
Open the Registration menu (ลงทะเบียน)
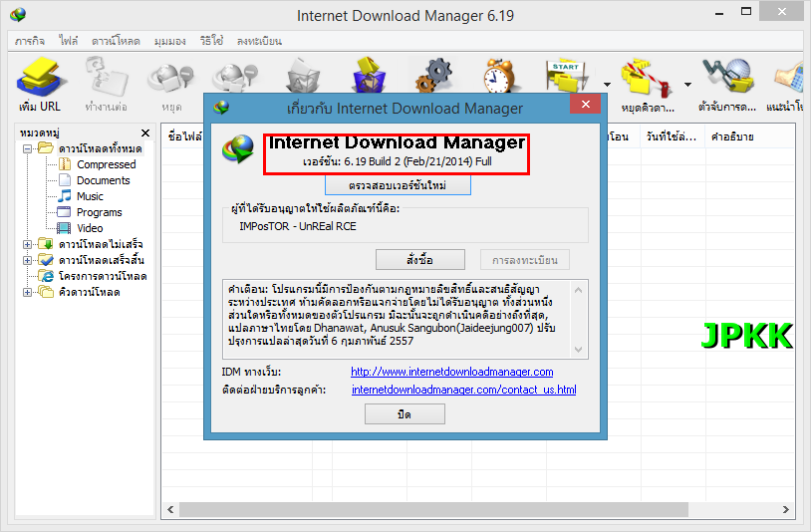(259, 41)
